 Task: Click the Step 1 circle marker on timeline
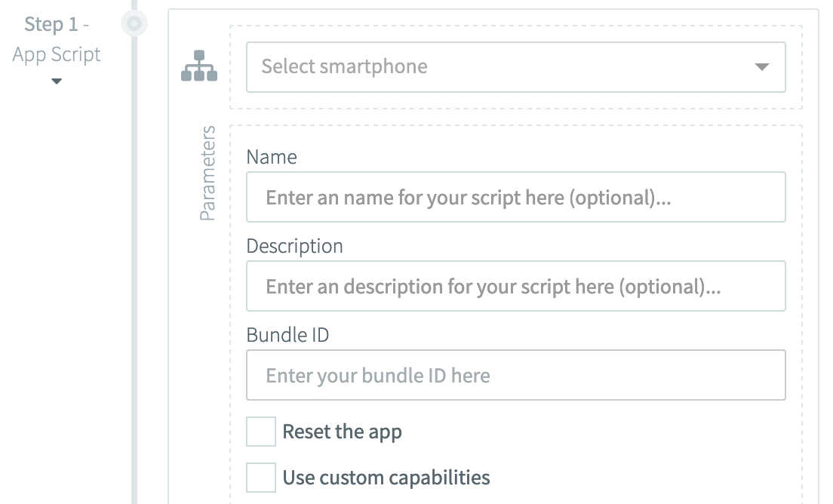coord(134,24)
